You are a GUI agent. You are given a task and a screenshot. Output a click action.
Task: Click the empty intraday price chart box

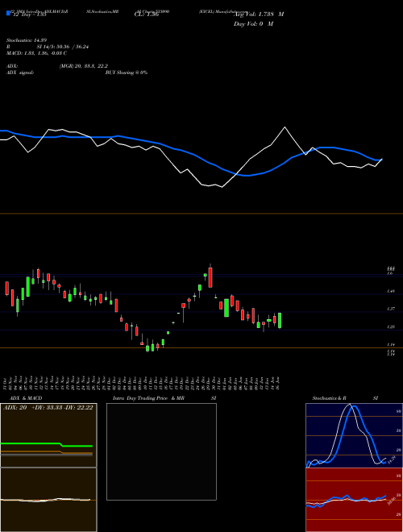click(161, 451)
